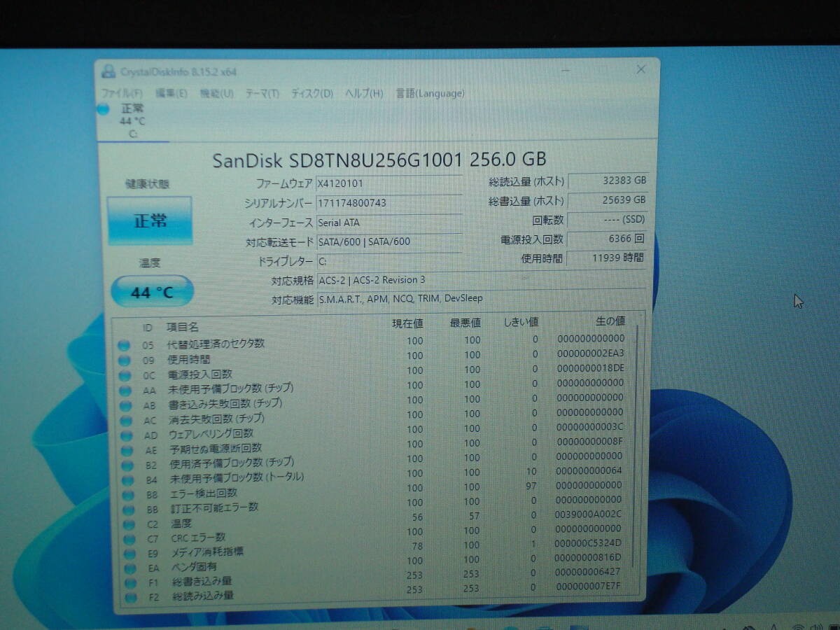Click raw value 000000002EA3
This screenshot has width=840, height=630.
(591, 353)
